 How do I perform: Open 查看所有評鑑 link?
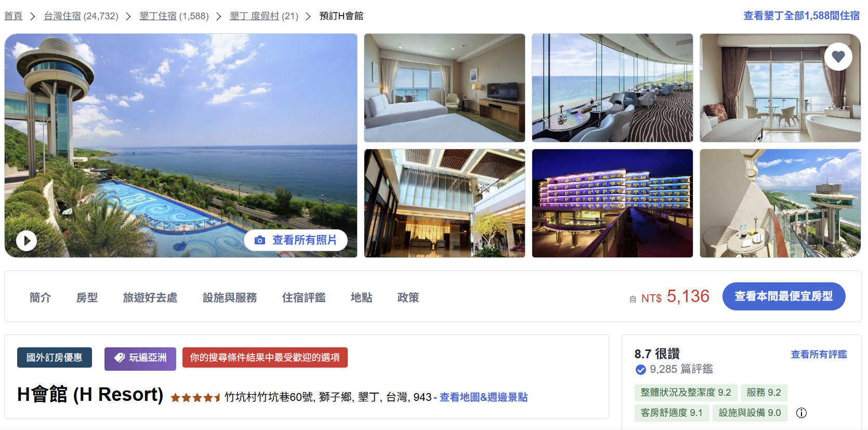pos(819,355)
